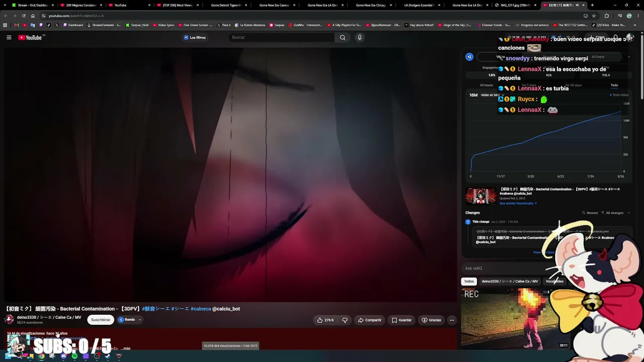Image resolution: width=644 pixels, height=362 pixels.
Task: Open the apps grid bookmark icon
Action: click(x=5, y=25)
